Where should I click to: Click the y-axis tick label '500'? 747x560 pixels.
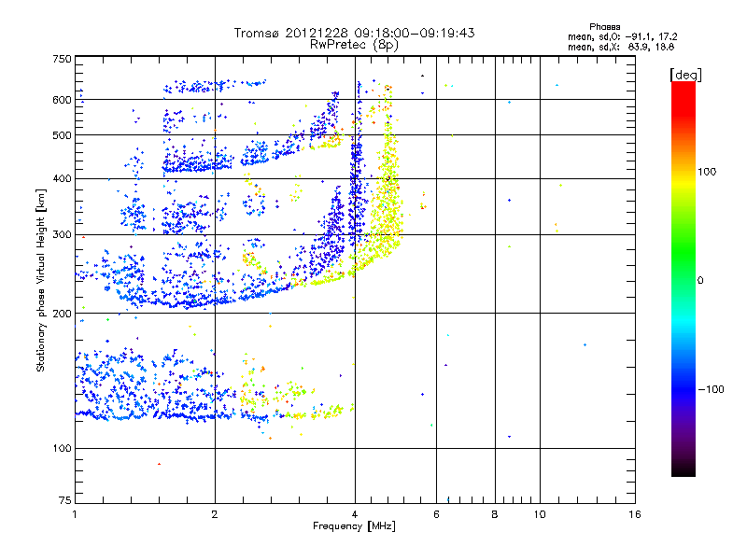(x=62, y=135)
